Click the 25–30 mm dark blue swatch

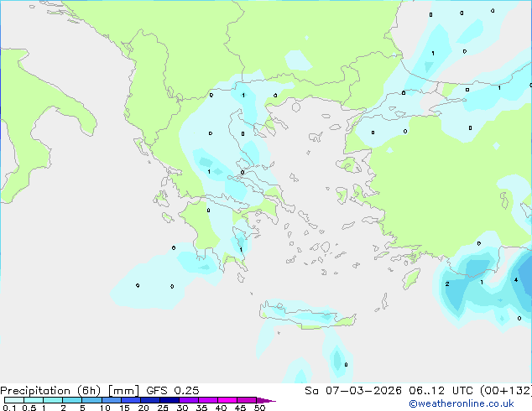click(170, 400)
